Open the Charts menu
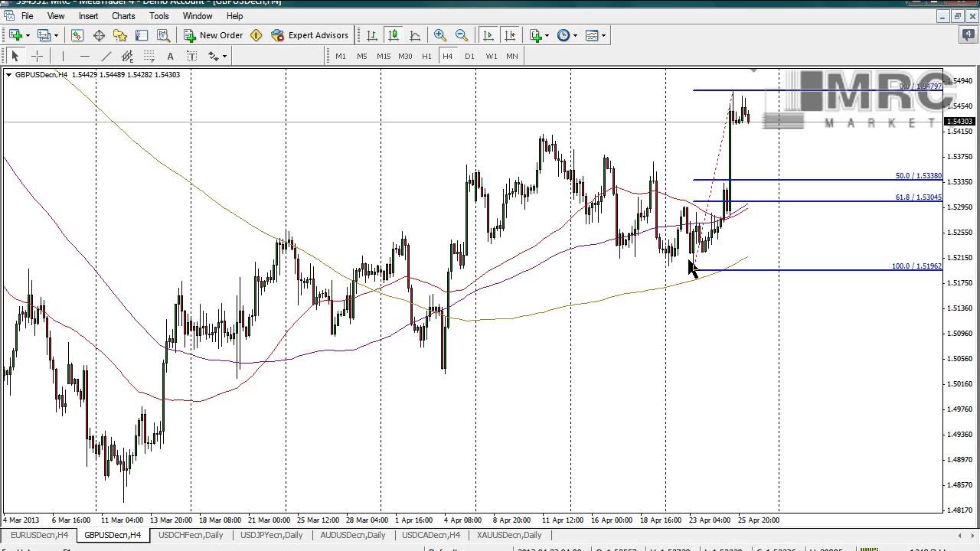 [x=123, y=15]
